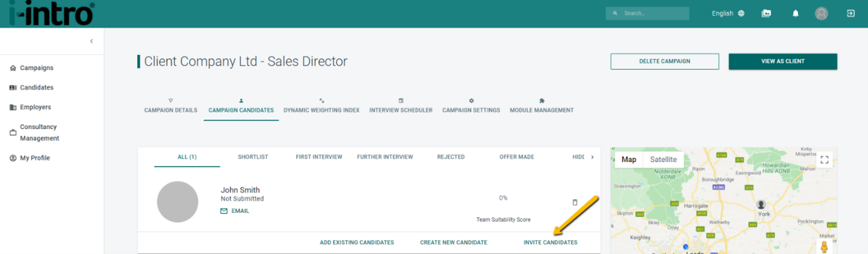Click the i-intro logo

(52, 13)
